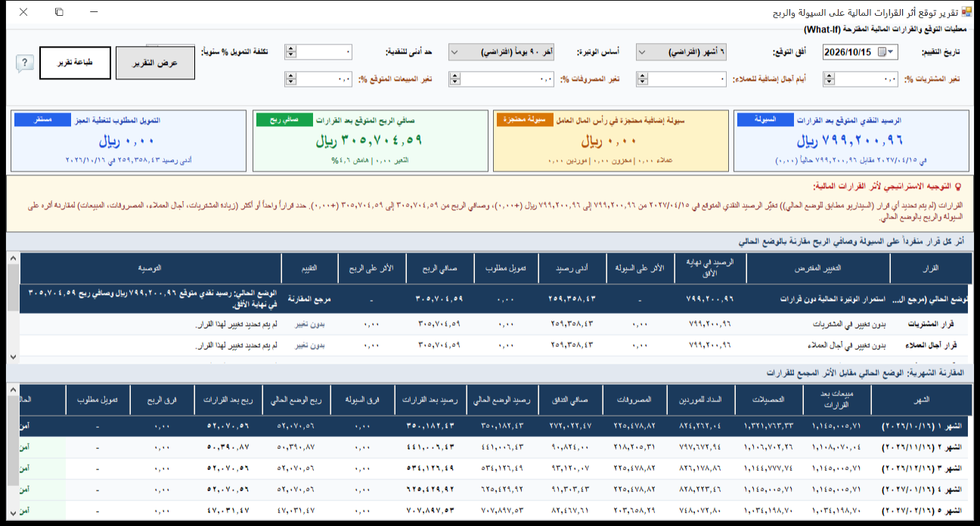Select the الشهر ٤ (٢٠٢٧/٠١/١٦) row
The height and width of the screenshot is (526, 980).
(495, 490)
